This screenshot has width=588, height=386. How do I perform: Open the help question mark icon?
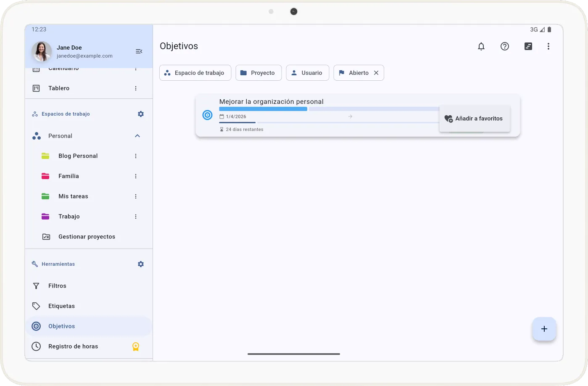coord(505,46)
